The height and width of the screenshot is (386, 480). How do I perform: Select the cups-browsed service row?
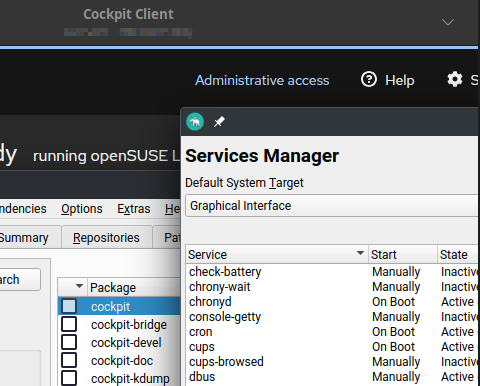[x=332, y=362]
